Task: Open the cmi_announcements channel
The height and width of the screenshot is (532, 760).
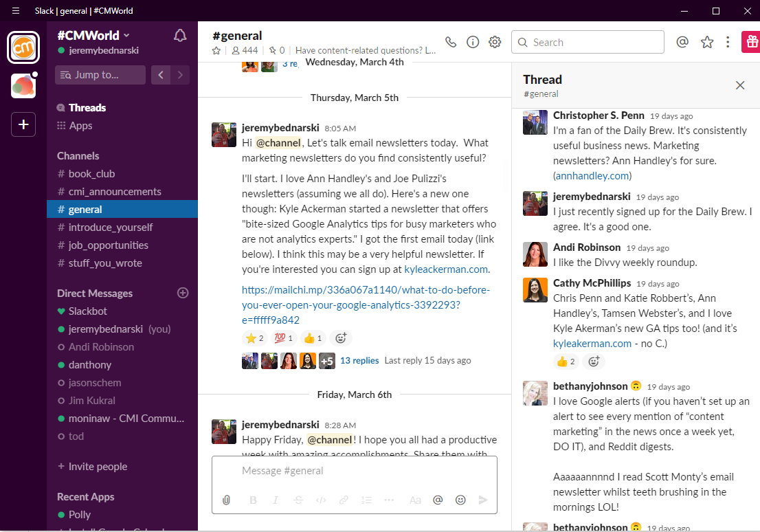Action: (x=122, y=192)
